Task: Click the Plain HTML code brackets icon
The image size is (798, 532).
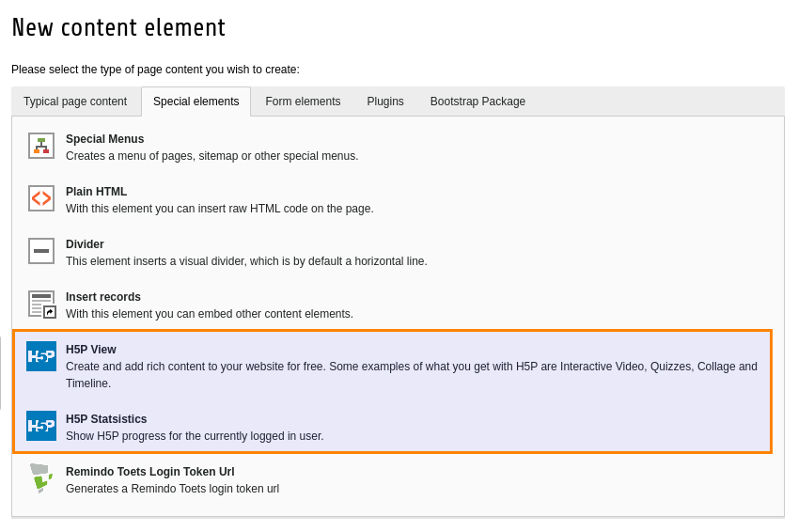Action: [x=41, y=198]
